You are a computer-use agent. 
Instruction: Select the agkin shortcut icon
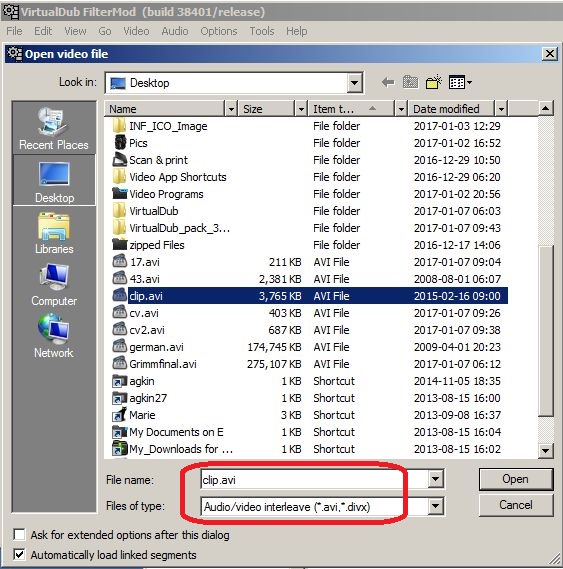coord(119,381)
